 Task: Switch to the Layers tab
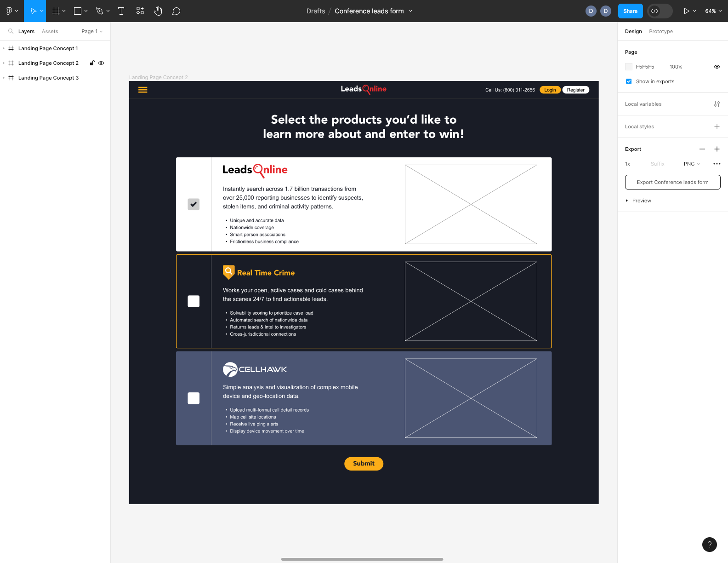[26, 31]
